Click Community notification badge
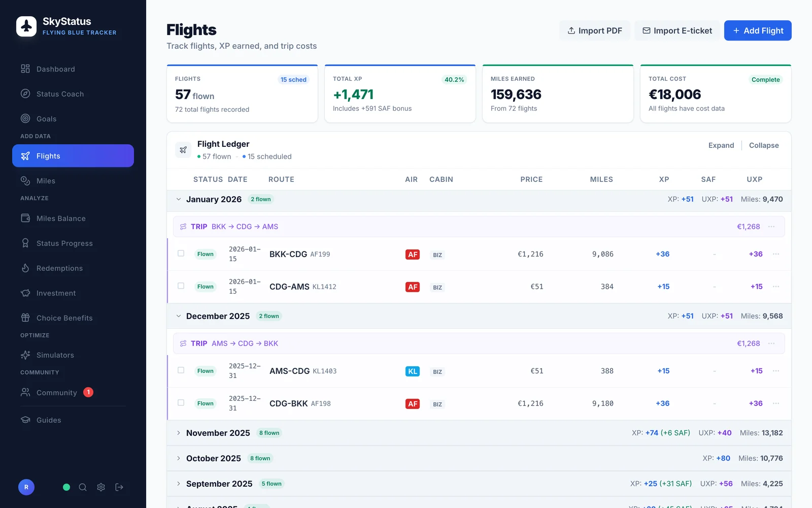812x508 pixels. tap(88, 392)
